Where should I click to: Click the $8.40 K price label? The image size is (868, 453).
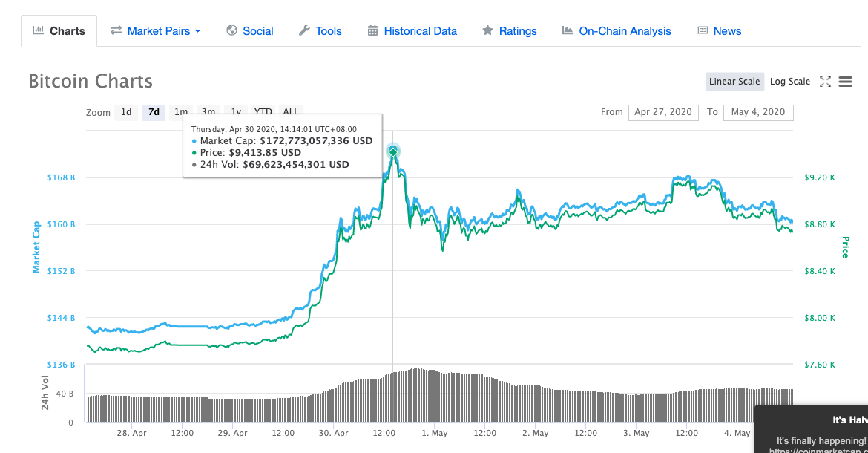[x=820, y=271]
